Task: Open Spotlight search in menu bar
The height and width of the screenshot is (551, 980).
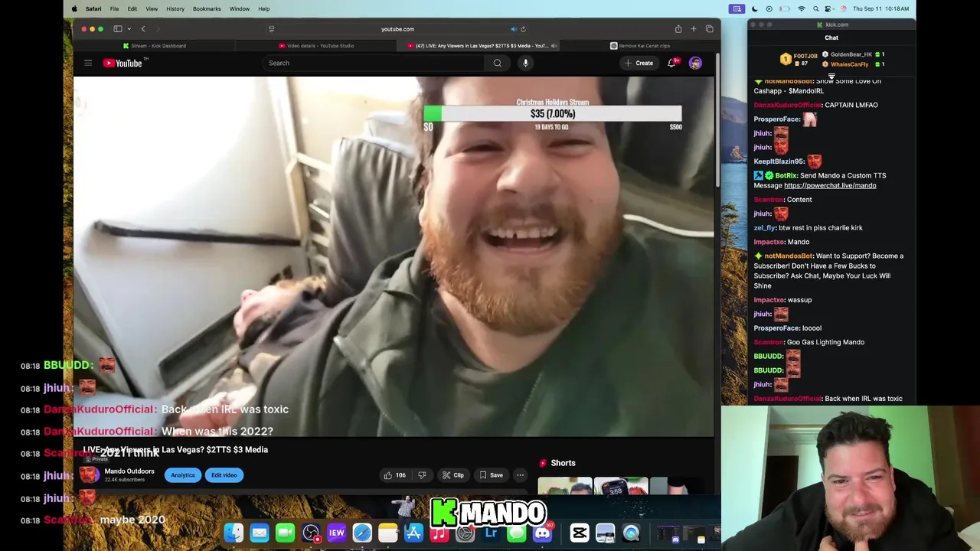Action: pos(816,8)
